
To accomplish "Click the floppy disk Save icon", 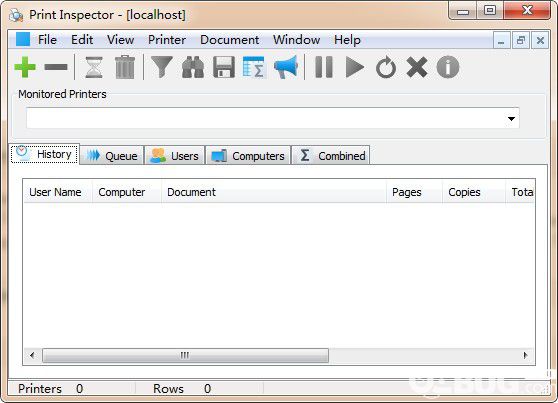I will tap(224, 67).
